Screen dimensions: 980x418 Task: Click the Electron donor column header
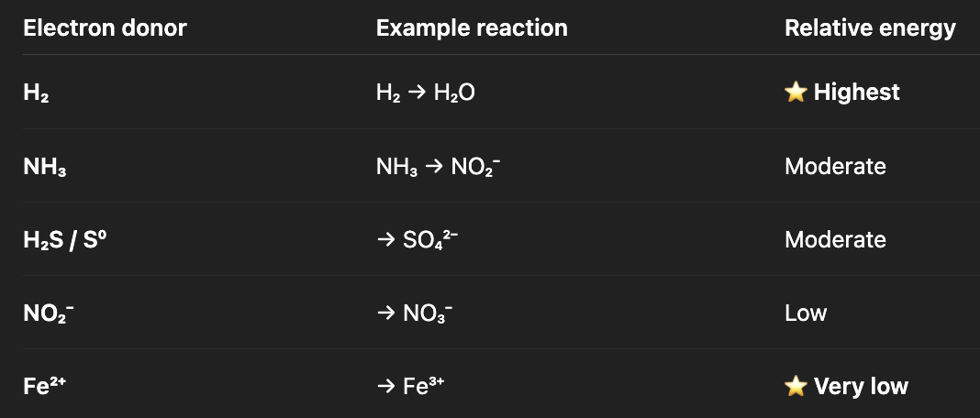105,28
